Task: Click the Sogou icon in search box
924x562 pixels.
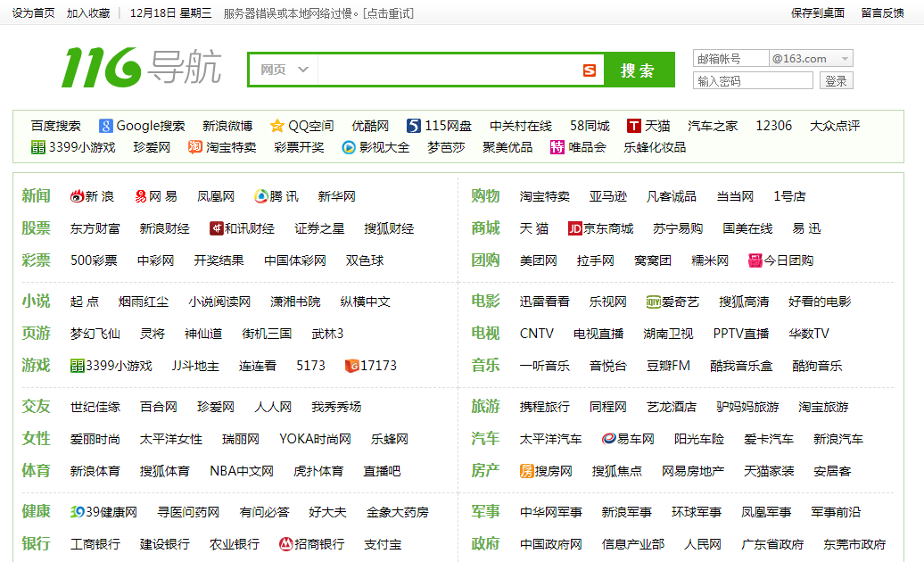Action: 590,70
